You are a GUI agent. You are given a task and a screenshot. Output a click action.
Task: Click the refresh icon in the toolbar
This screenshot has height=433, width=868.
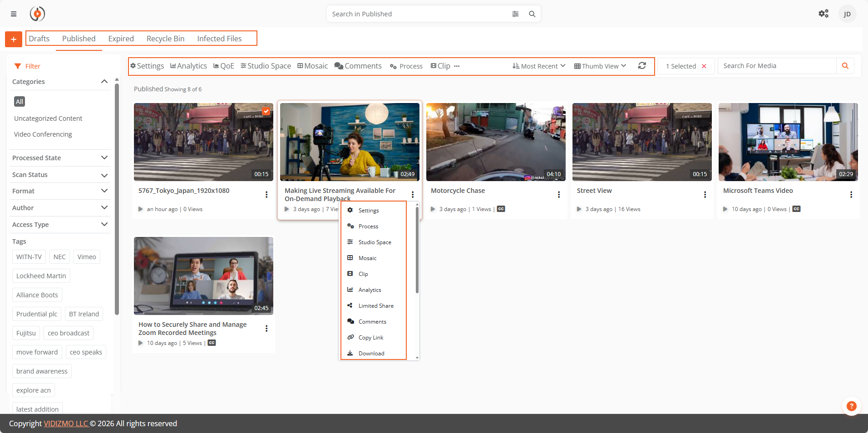click(x=641, y=66)
